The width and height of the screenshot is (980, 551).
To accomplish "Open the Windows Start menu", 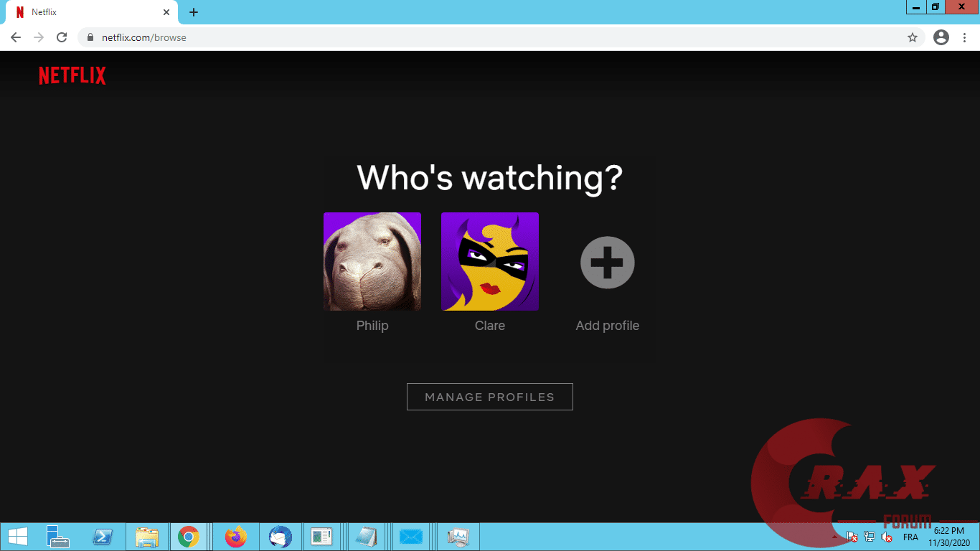I will coord(17,537).
